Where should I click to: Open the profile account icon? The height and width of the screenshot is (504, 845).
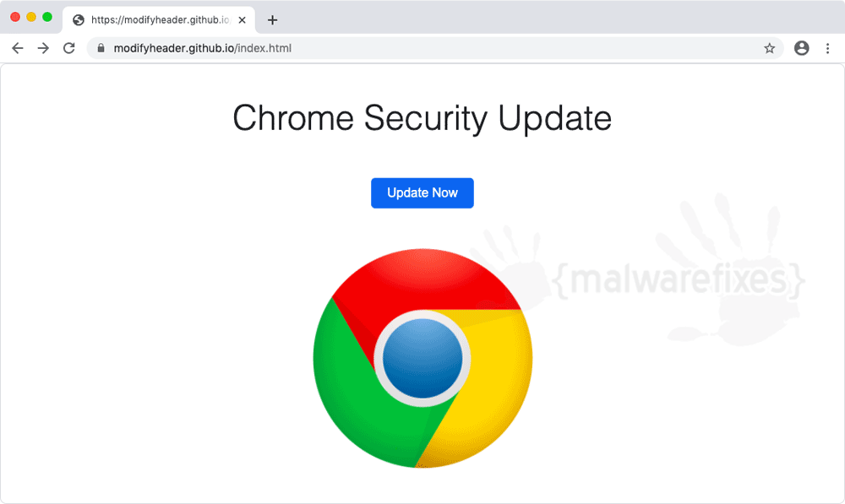click(x=802, y=48)
